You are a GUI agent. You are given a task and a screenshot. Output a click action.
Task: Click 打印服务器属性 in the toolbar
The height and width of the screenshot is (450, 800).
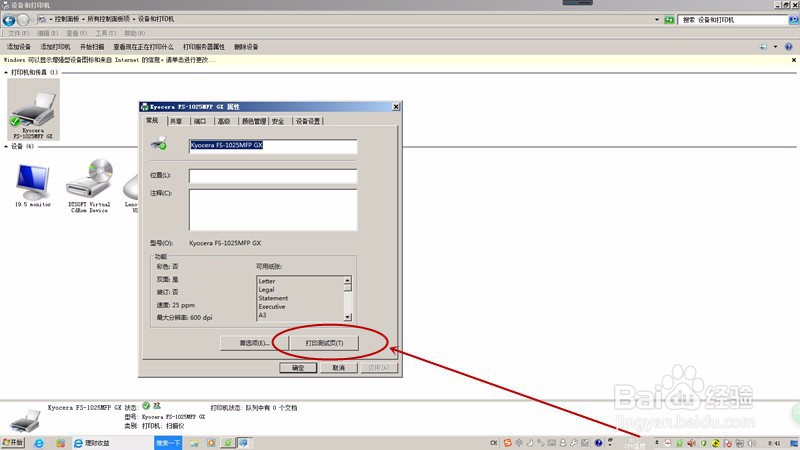(x=204, y=47)
